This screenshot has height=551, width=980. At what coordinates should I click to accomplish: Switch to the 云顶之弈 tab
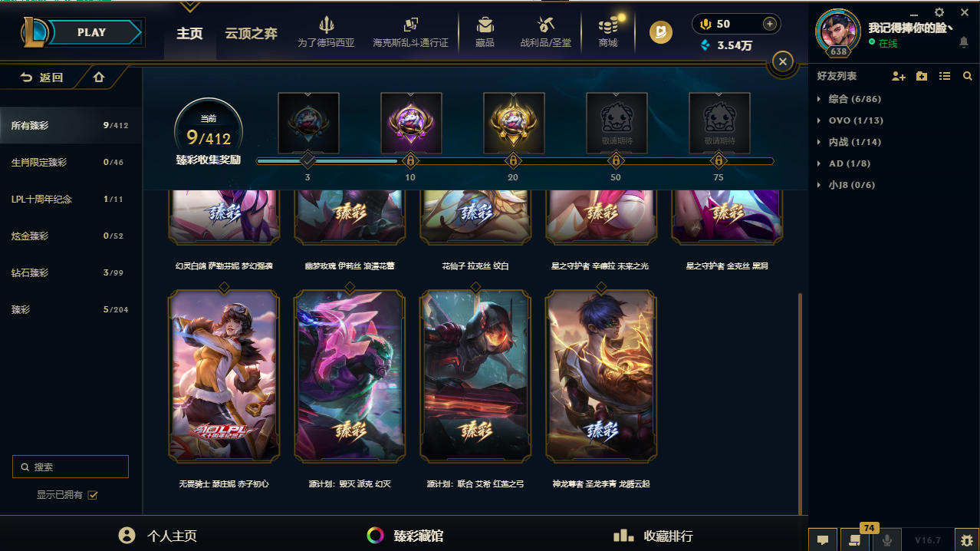[x=251, y=34]
